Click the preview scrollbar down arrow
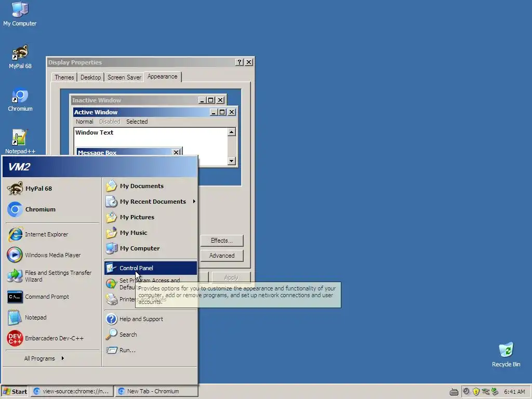 point(232,161)
